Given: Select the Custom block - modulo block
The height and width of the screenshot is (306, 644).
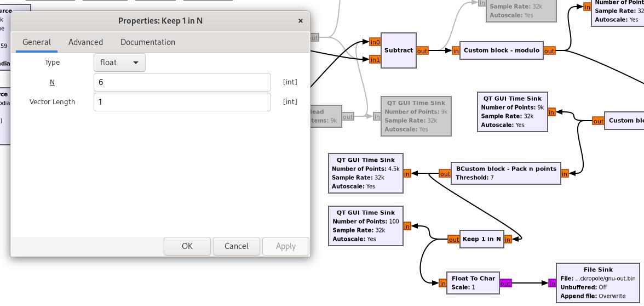Looking at the screenshot, I should 502,50.
